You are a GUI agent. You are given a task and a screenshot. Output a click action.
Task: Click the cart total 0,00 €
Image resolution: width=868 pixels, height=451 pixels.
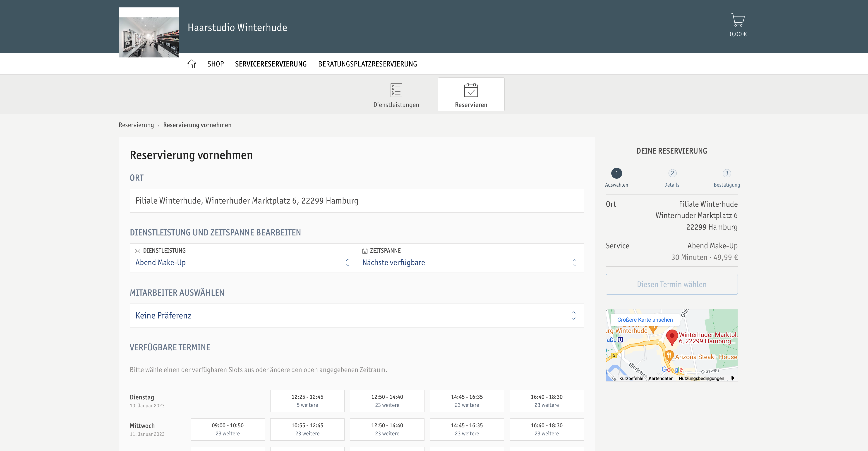(738, 34)
